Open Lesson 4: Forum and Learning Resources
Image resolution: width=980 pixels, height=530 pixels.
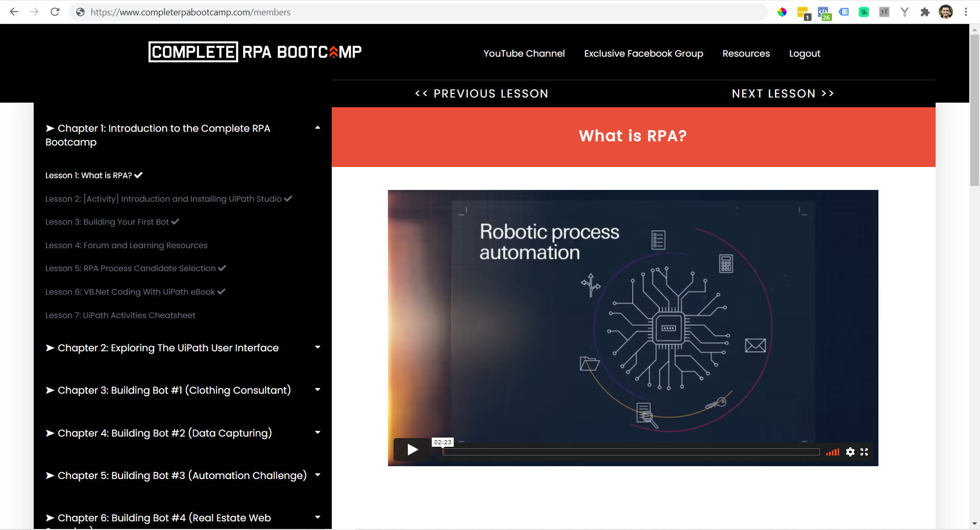pos(126,245)
